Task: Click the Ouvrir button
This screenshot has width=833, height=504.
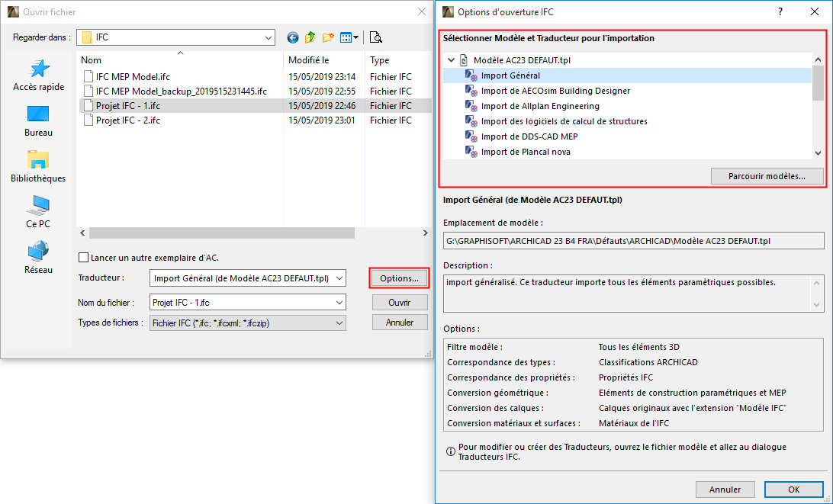Action: (x=400, y=303)
